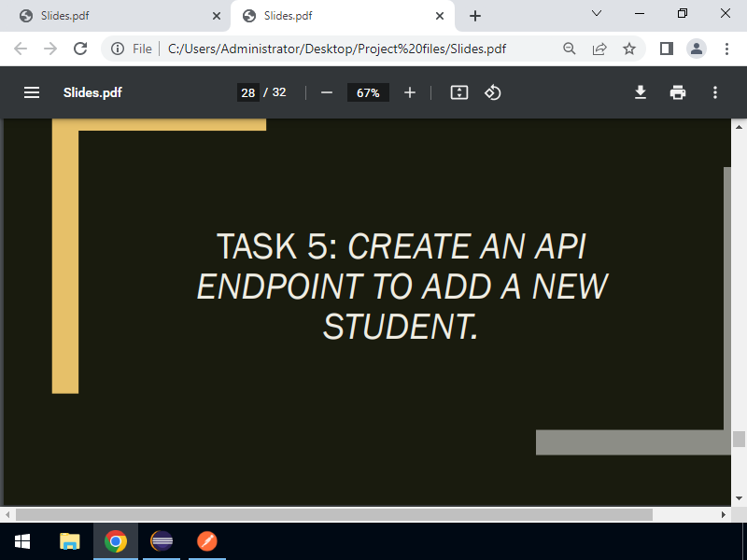Click the page number field showing 28
This screenshot has height=560, width=747.
[x=248, y=92]
